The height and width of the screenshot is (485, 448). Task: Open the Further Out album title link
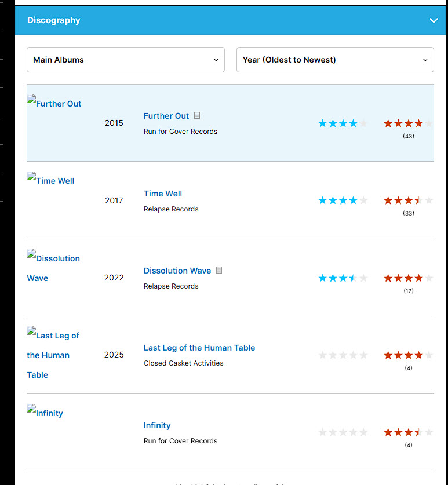click(166, 116)
